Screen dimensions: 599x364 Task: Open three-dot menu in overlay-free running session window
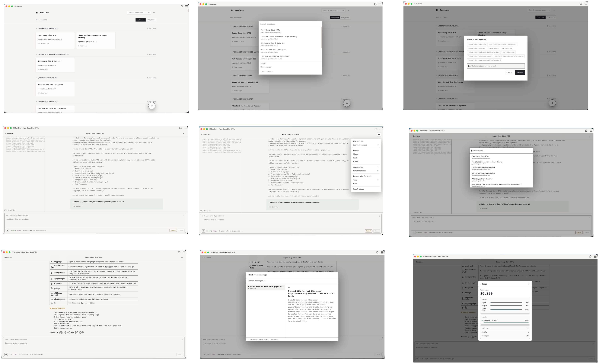(x=183, y=134)
